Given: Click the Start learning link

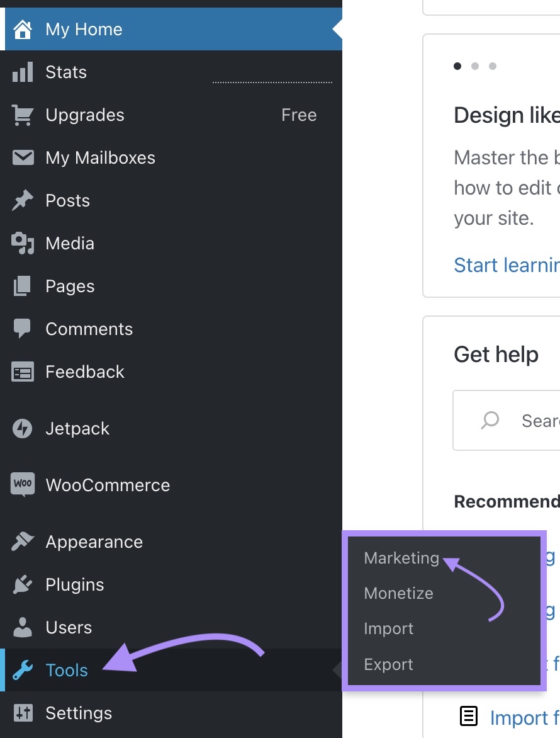Looking at the screenshot, I should 507,265.
